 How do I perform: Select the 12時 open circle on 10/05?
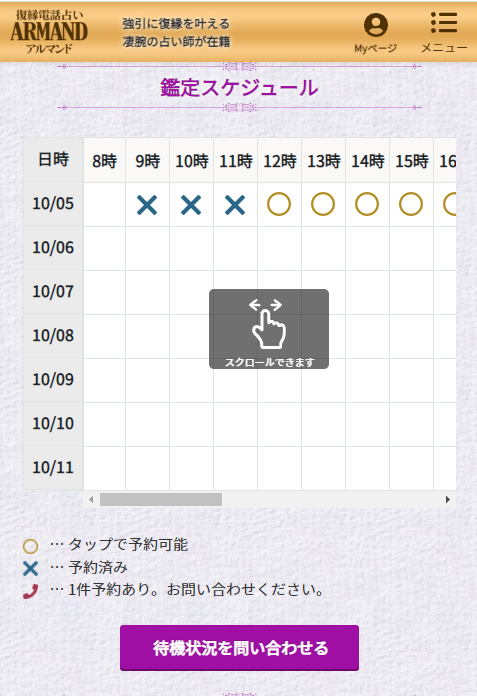279,204
